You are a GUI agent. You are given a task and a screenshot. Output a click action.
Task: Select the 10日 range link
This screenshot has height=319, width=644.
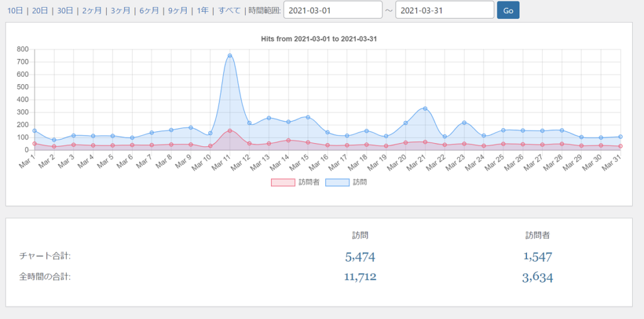pos(15,11)
